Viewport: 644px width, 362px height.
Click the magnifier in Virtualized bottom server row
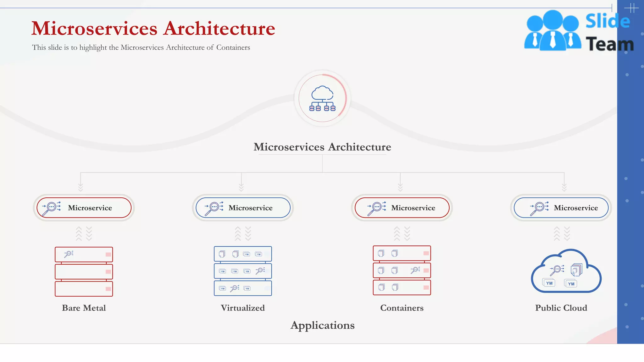[235, 288]
